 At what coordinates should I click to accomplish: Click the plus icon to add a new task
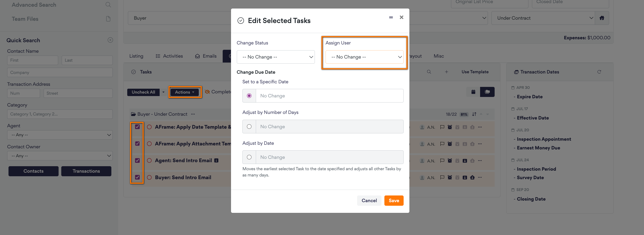coord(447,72)
